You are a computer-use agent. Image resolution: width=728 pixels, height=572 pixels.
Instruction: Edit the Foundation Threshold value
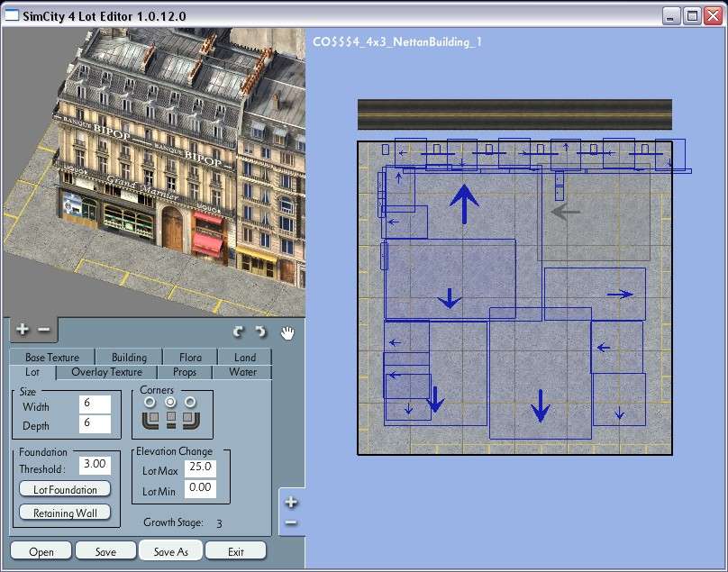click(x=95, y=465)
